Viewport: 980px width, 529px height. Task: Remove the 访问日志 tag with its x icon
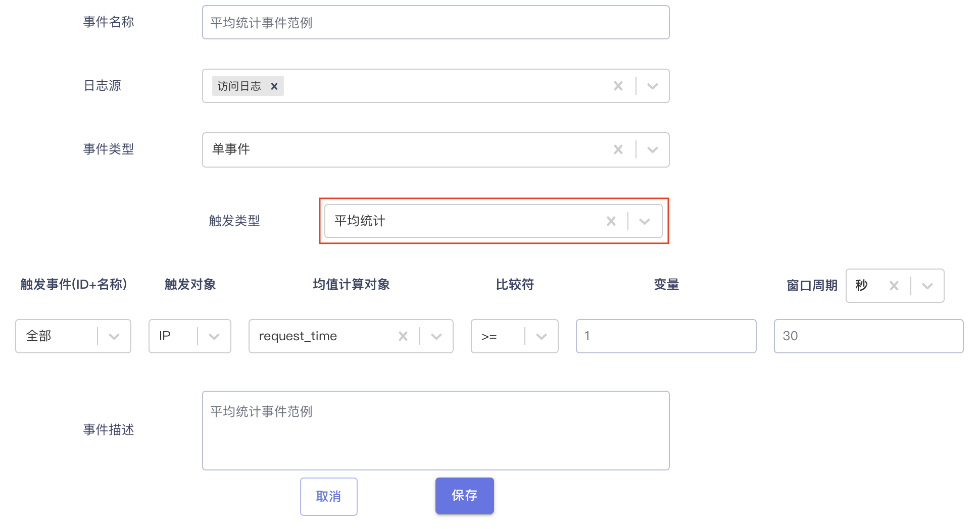tap(274, 86)
